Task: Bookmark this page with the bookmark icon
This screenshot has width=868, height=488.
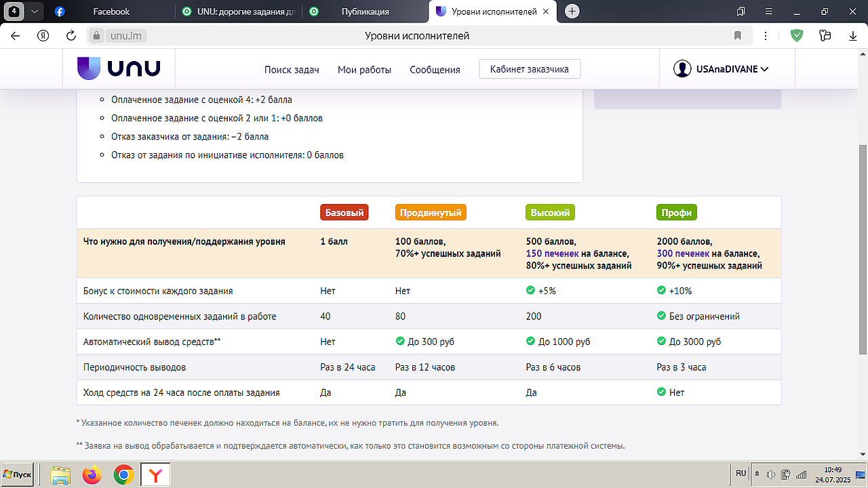Action: tap(738, 36)
